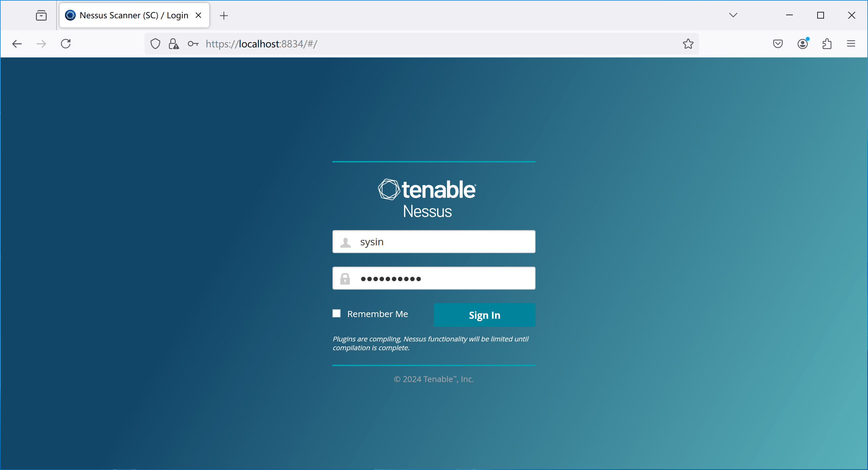Click the username person icon
The image size is (868, 470).
(x=345, y=242)
